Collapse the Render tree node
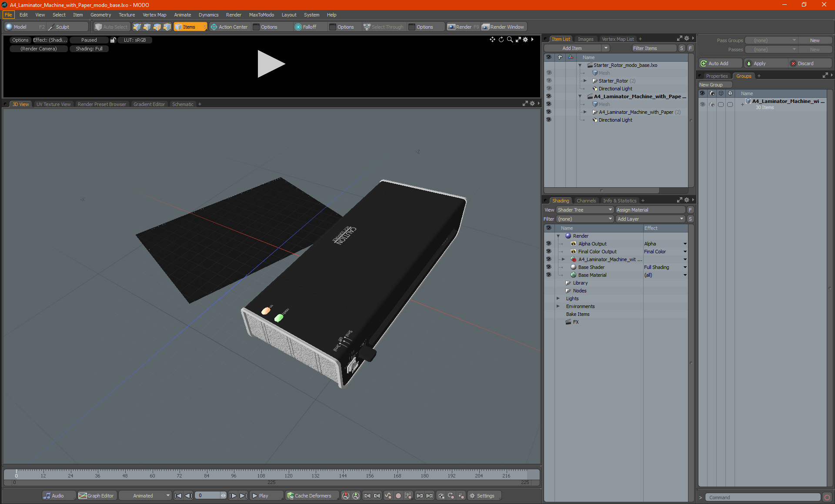 pos(558,236)
